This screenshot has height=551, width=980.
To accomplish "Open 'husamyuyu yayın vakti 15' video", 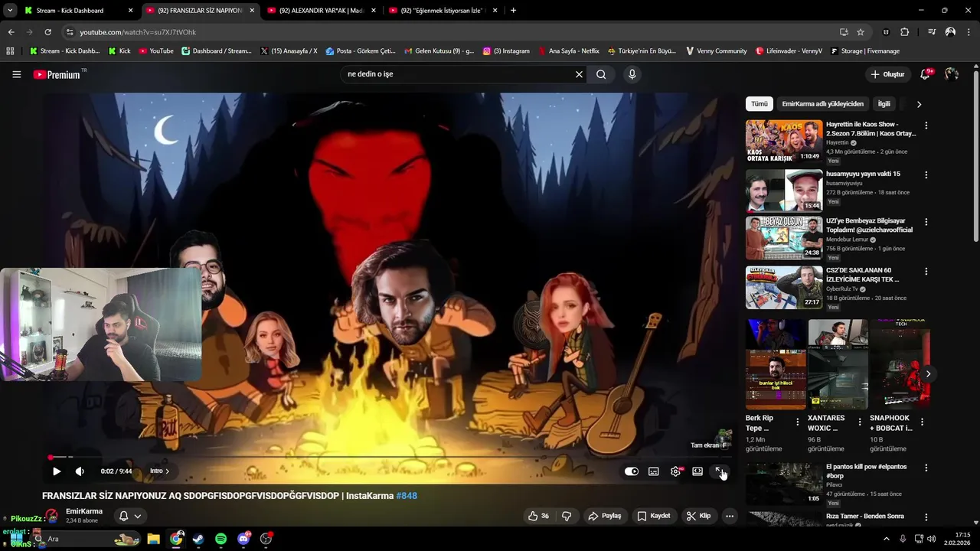I will 863,174.
